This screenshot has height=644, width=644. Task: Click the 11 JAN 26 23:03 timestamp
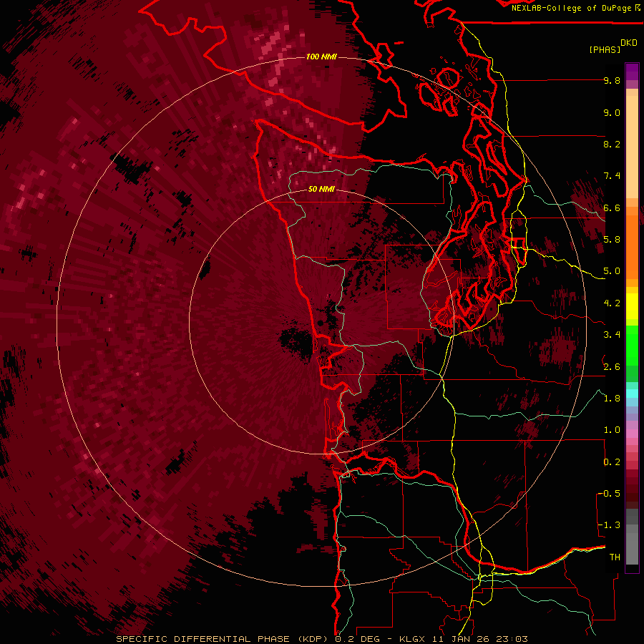coord(479,639)
